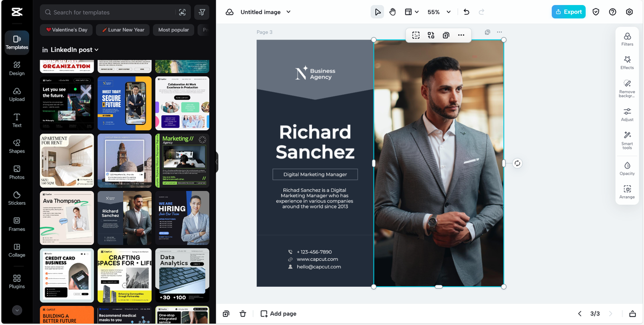Open the Arrange tool
The height and width of the screenshot is (325, 644).
point(627,192)
